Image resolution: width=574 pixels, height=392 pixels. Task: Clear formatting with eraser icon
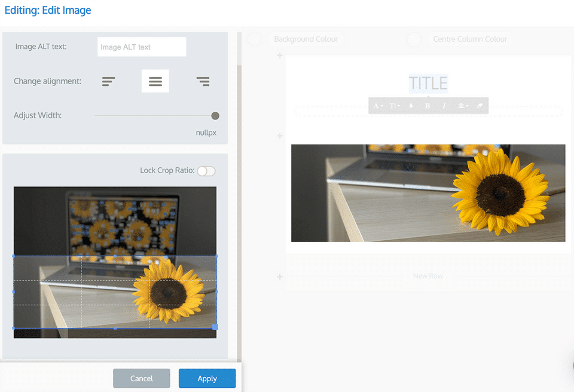tap(480, 106)
